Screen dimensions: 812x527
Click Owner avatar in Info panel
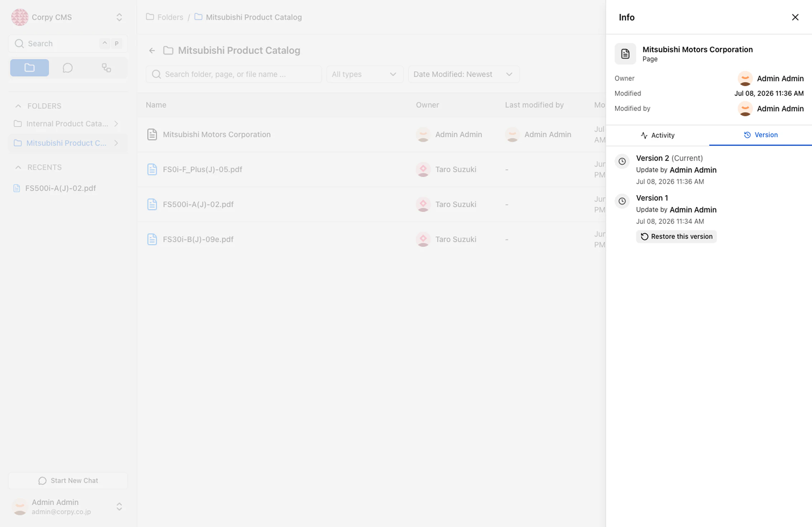pos(745,79)
